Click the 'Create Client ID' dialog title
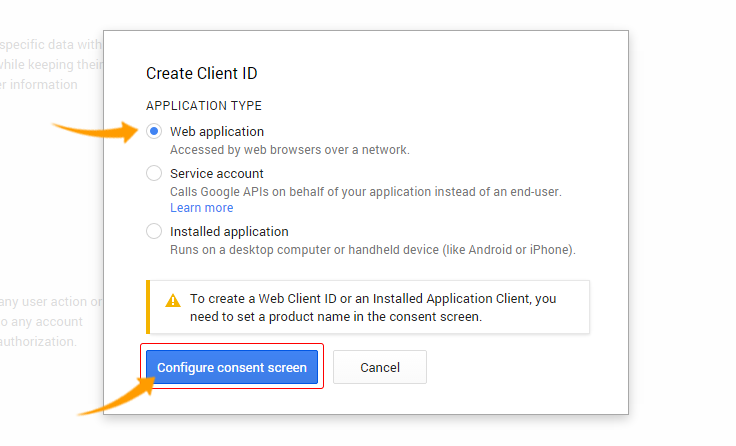This screenshot has height=446, width=736. [202, 73]
